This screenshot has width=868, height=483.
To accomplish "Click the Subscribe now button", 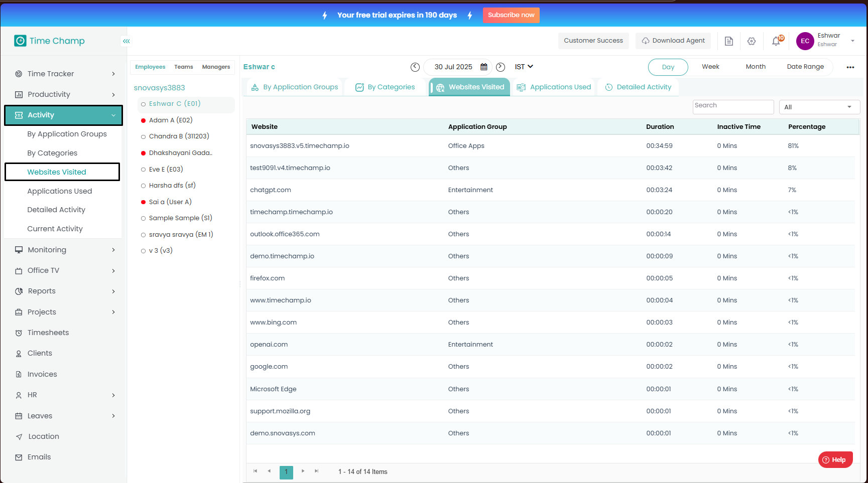I will click(511, 15).
